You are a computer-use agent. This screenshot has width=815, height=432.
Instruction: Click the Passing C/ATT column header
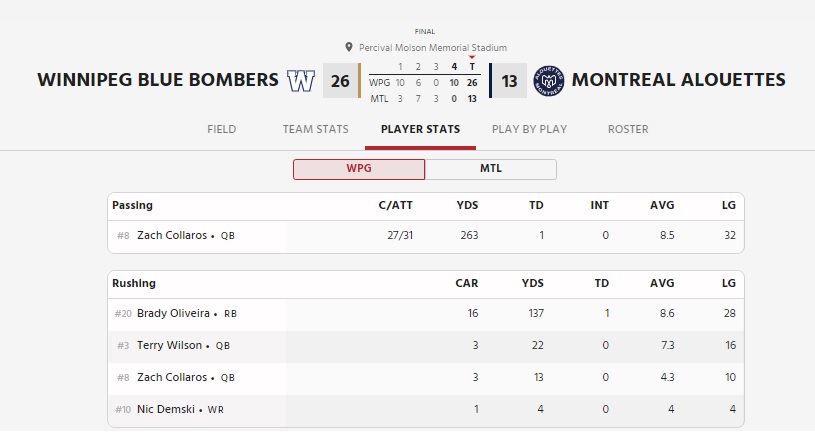click(x=396, y=205)
